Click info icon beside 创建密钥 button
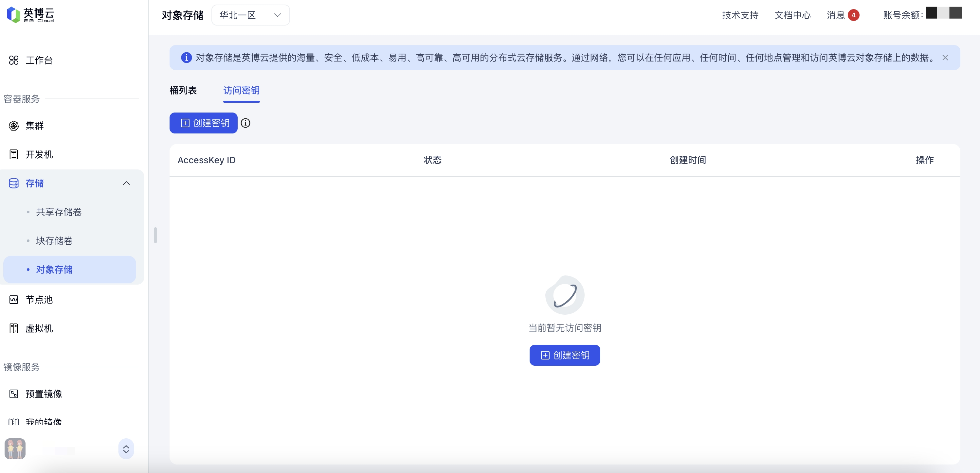This screenshot has width=980, height=473. (246, 123)
